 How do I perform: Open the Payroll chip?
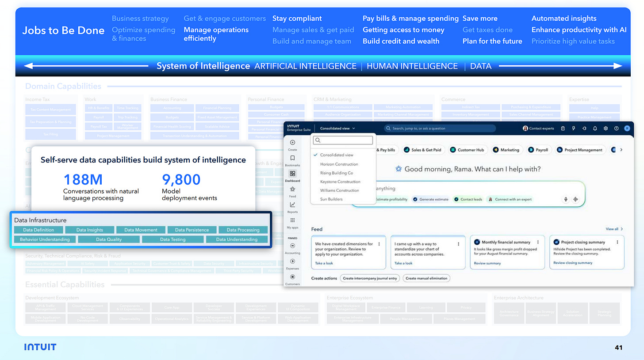[x=538, y=150]
